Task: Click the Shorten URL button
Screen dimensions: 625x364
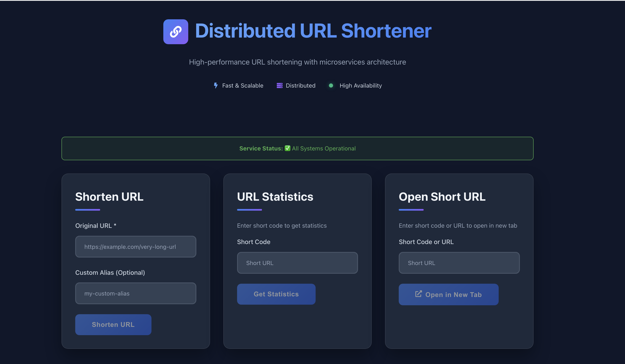Action: tap(113, 324)
